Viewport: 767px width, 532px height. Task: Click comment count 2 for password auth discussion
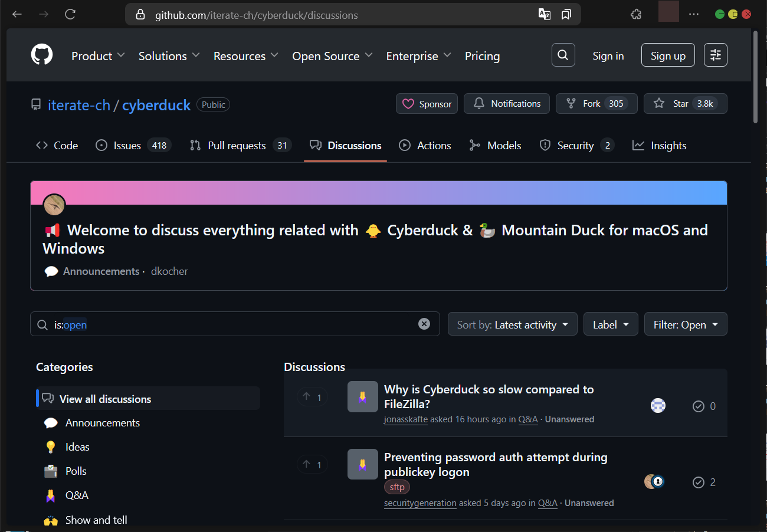(x=704, y=482)
